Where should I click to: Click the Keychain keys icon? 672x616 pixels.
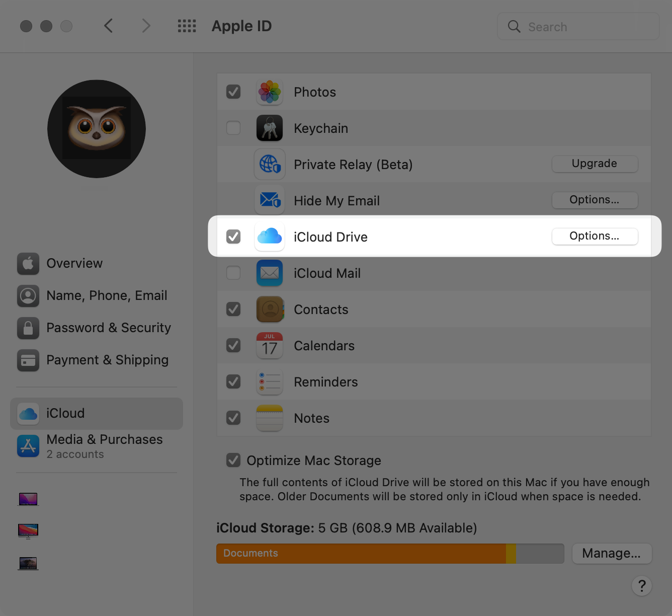[270, 128]
